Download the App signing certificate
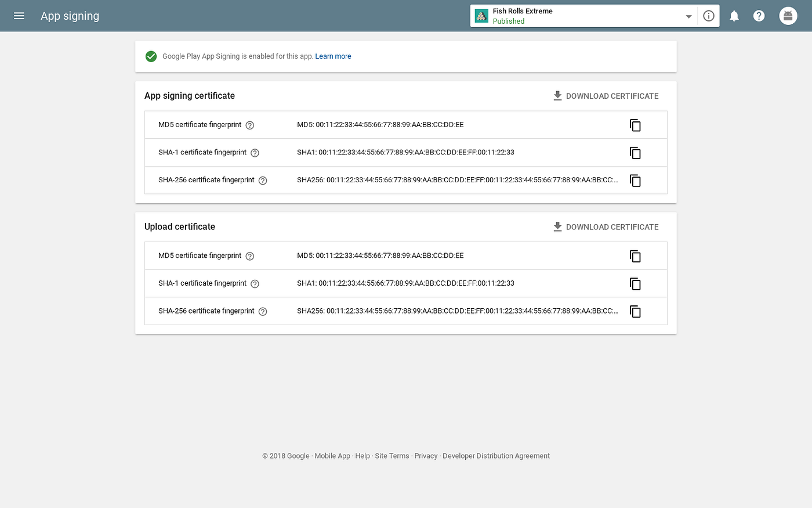The width and height of the screenshot is (812, 508). click(606, 96)
